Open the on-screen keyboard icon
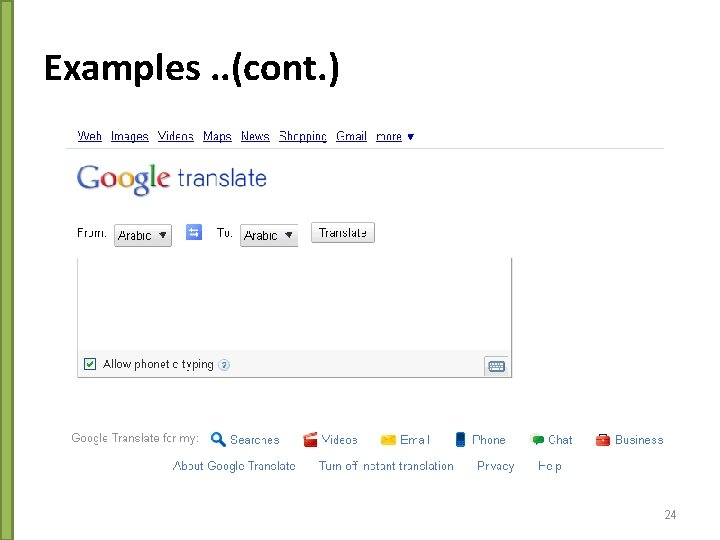The height and width of the screenshot is (540, 720). (x=496, y=366)
